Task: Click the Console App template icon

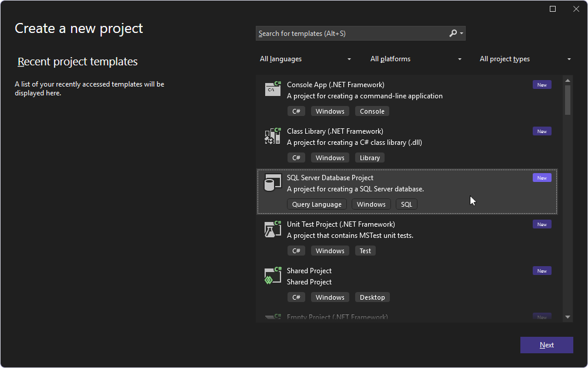Action: (272, 89)
